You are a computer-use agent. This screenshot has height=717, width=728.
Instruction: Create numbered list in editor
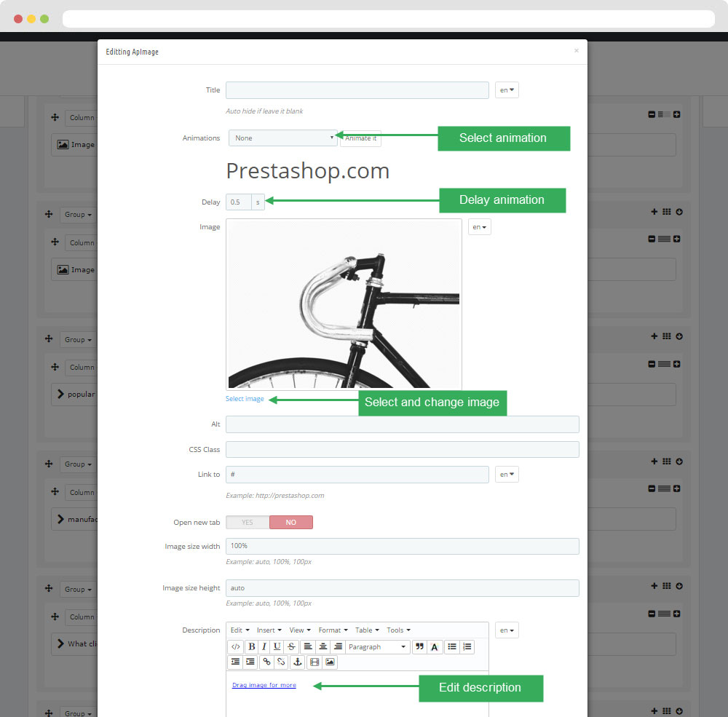pos(467,646)
